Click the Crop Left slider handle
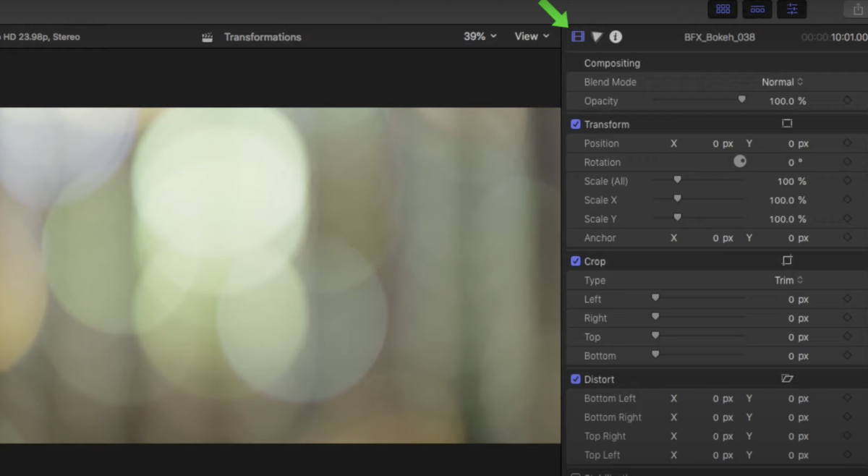 [x=655, y=297]
